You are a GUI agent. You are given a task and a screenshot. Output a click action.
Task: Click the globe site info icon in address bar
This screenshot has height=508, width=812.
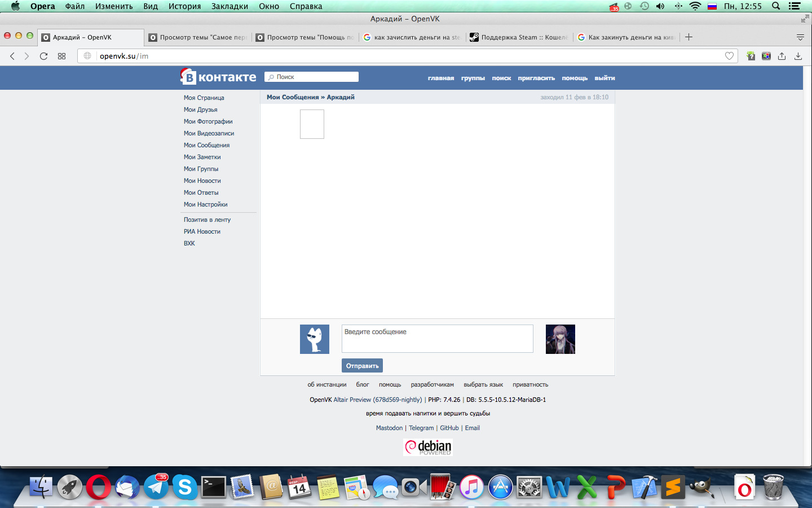click(87, 56)
